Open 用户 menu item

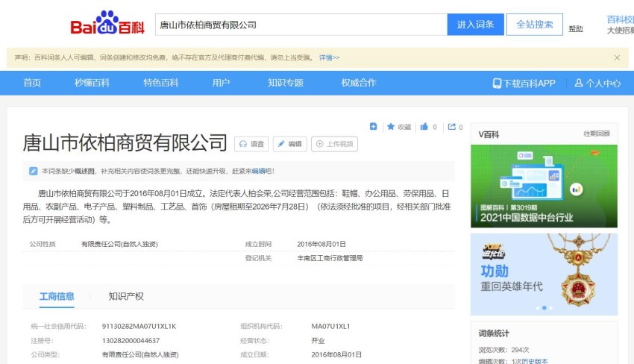pyautogui.click(x=221, y=83)
